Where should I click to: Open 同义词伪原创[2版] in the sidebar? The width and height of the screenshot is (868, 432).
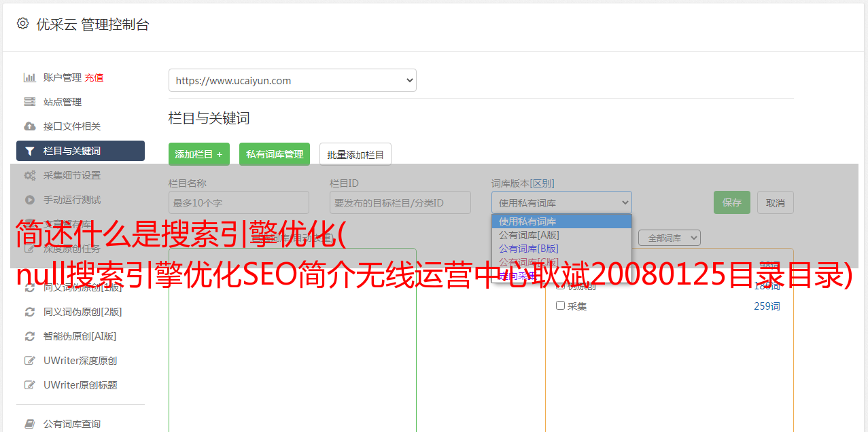tap(83, 312)
